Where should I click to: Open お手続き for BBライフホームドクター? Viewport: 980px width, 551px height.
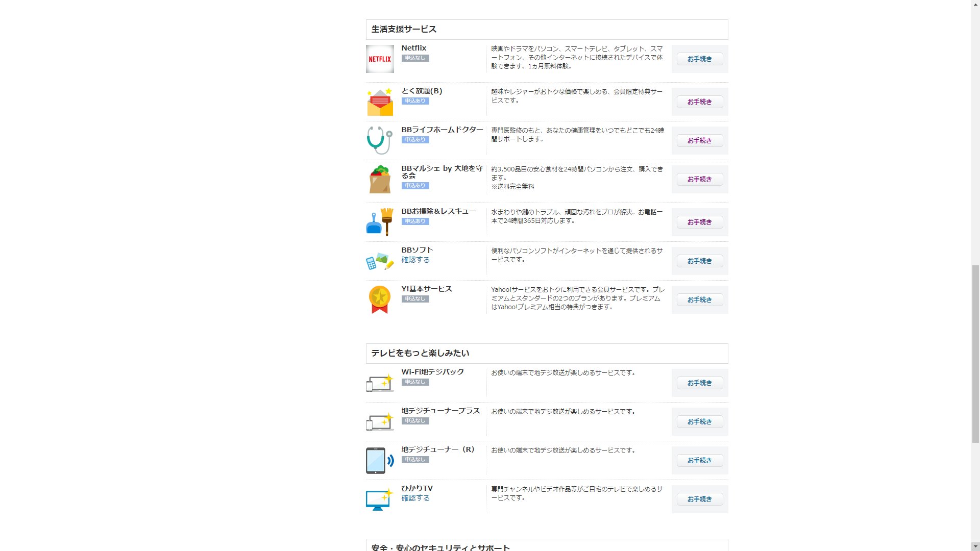700,140
